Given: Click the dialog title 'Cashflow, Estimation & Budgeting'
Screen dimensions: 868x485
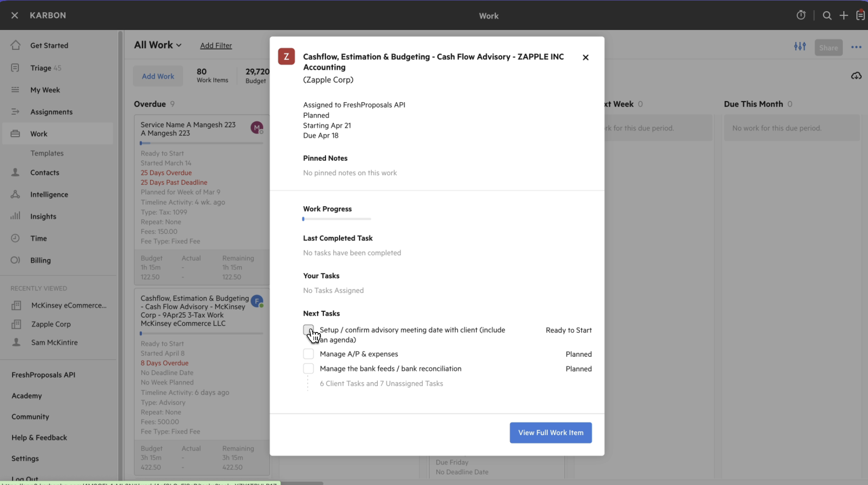Looking at the screenshot, I should pyautogui.click(x=434, y=62).
